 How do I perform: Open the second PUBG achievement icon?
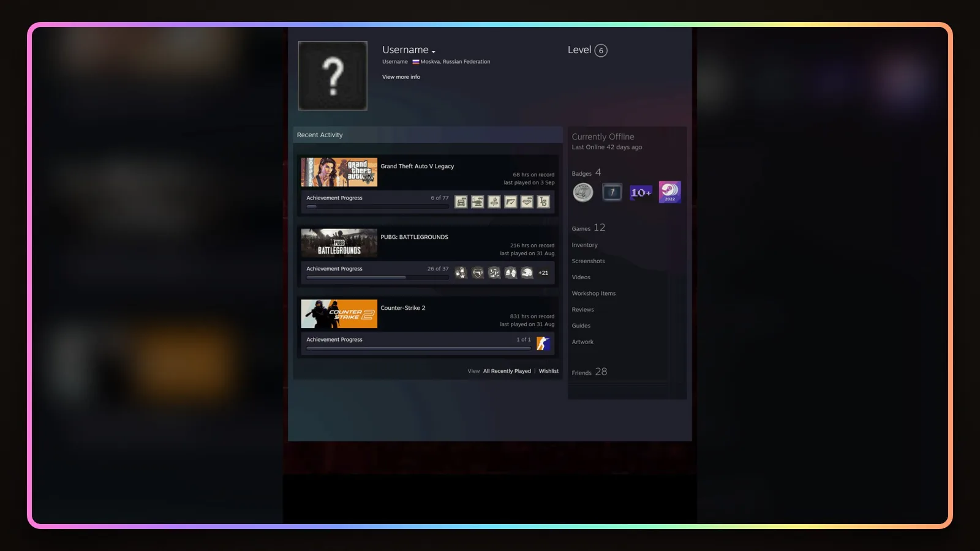tap(478, 273)
